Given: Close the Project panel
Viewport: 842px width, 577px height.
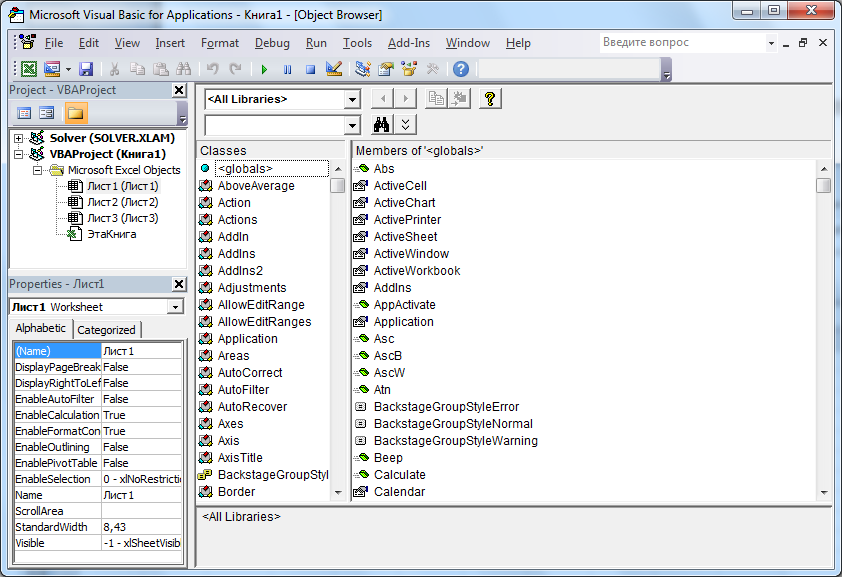Looking at the screenshot, I should [x=179, y=90].
